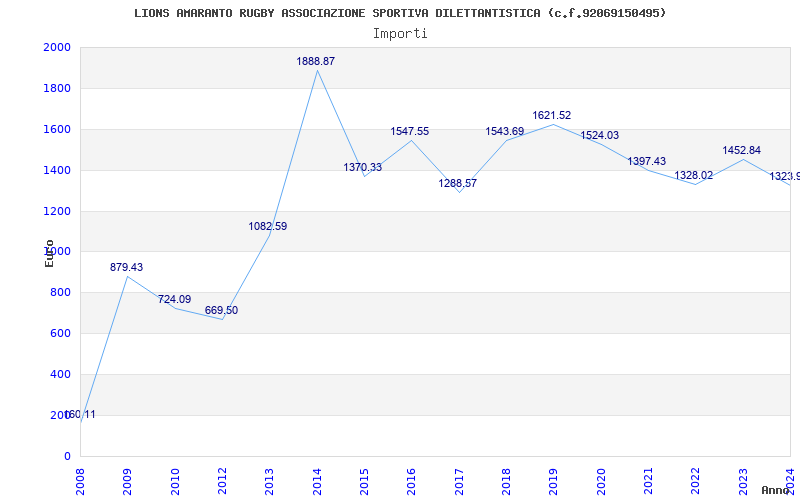Select the 1452.84 data label

click(741, 151)
